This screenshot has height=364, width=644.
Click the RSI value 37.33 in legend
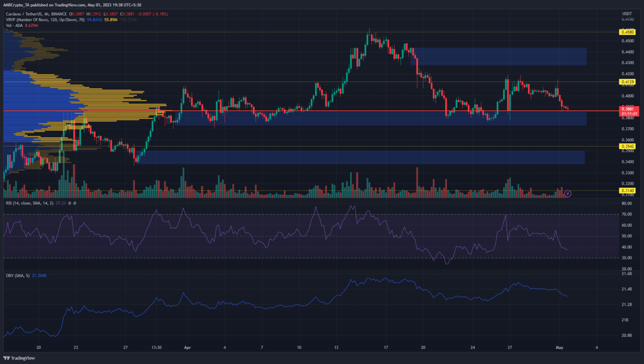61,203
